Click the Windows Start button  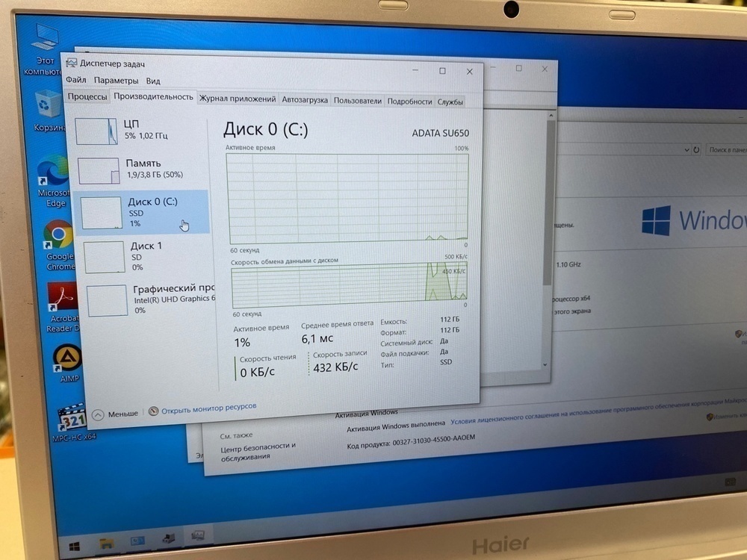click(x=75, y=546)
